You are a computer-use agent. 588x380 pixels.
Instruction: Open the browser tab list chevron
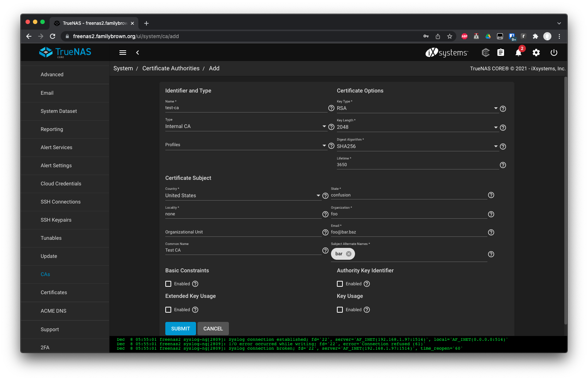click(x=559, y=23)
